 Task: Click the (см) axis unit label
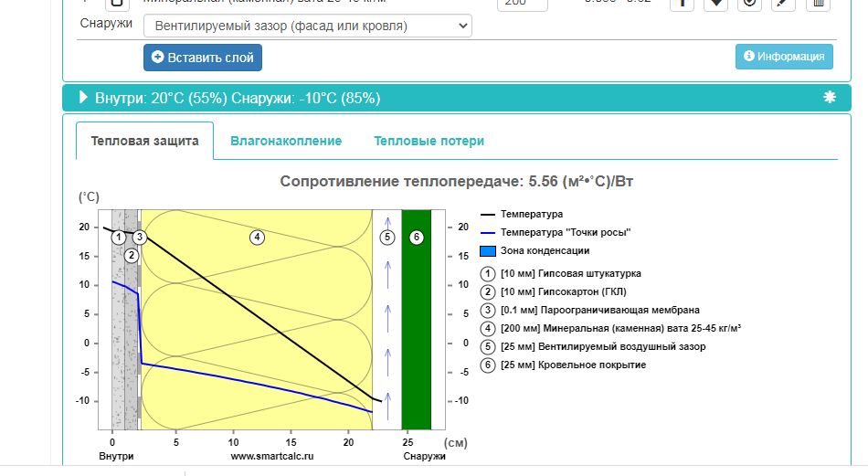(x=456, y=443)
